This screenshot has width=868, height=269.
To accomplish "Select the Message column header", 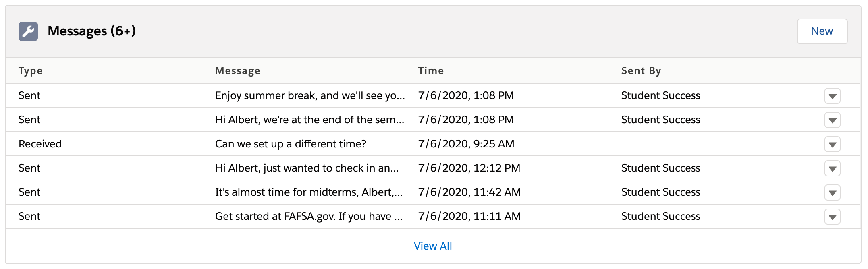I will click(x=238, y=71).
